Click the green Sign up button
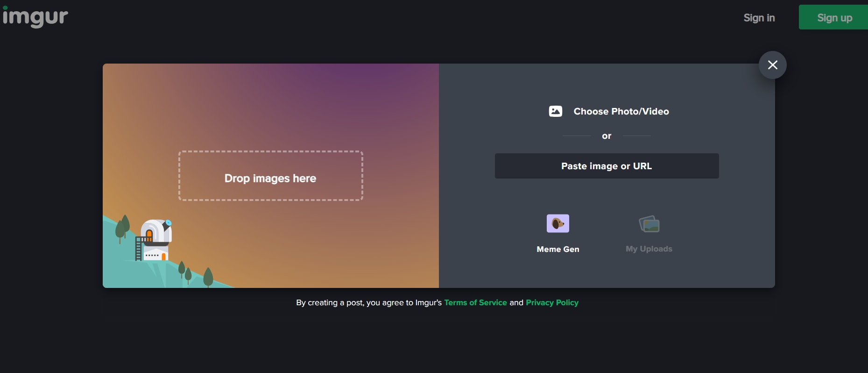Image resolution: width=868 pixels, height=373 pixels. point(833,17)
